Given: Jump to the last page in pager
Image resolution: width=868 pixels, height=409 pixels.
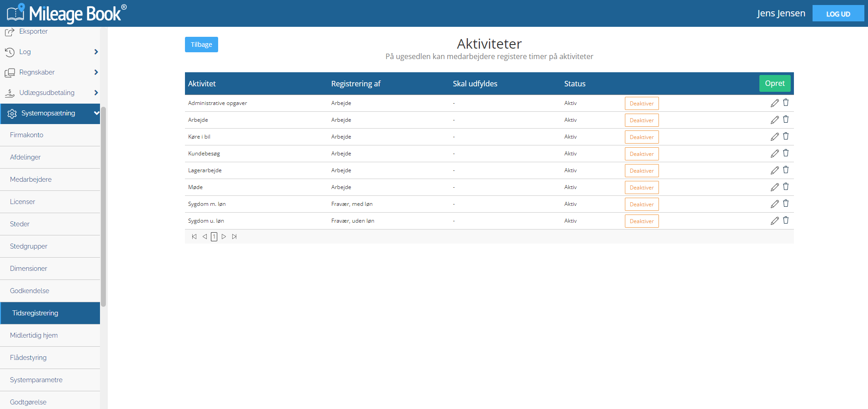Looking at the screenshot, I should (234, 237).
